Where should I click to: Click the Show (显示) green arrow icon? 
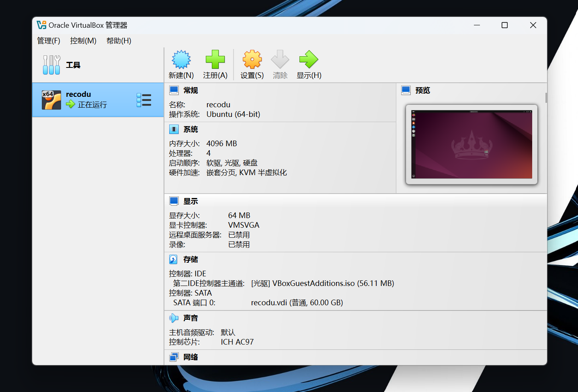(x=309, y=59)
